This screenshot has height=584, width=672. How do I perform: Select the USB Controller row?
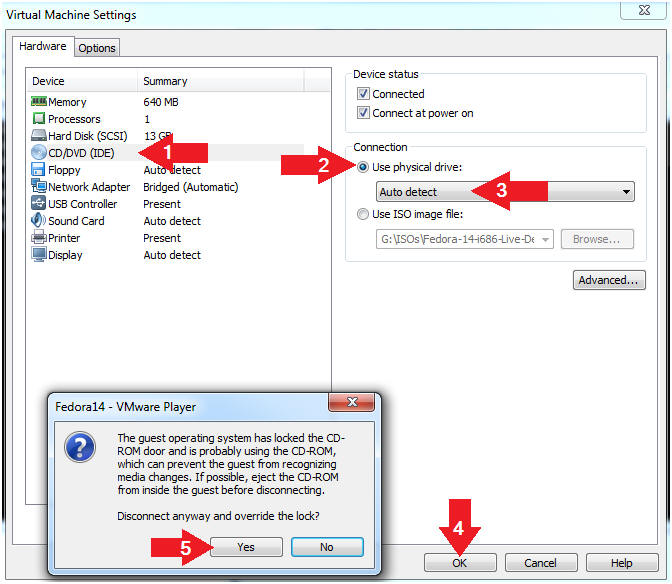tap(167, 204)
